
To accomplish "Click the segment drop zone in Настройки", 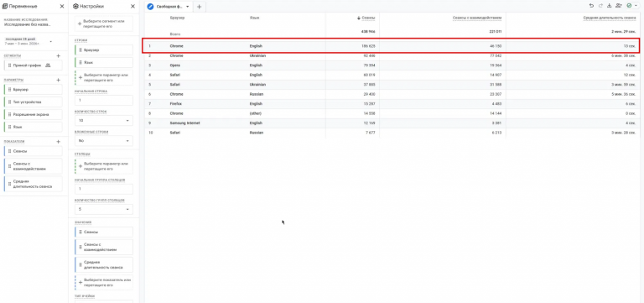I will pos(104,24).
